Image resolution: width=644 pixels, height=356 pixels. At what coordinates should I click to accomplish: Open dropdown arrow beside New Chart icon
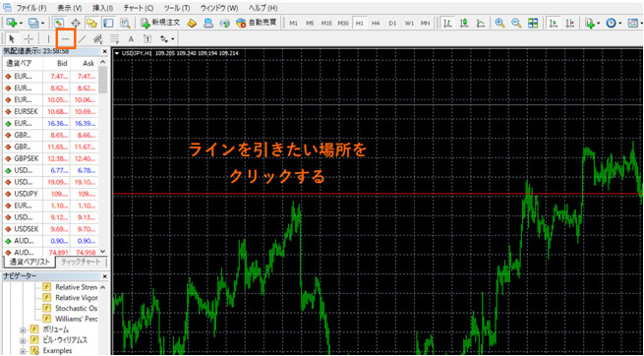[21, 23]
